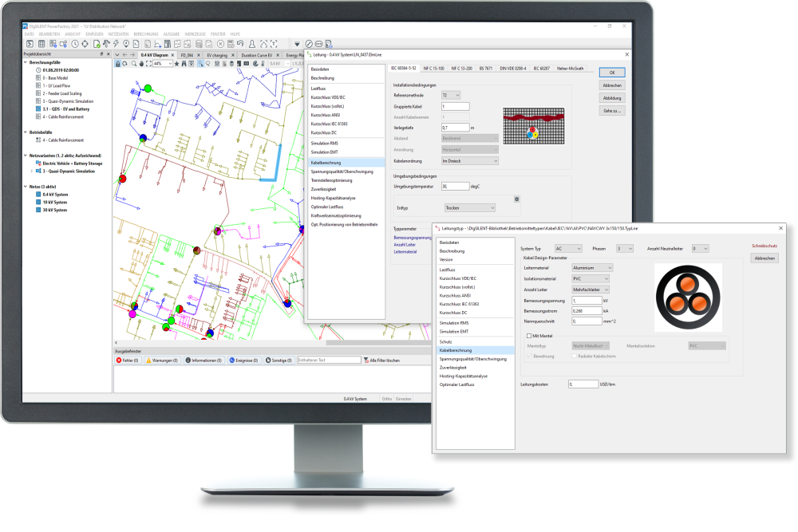Open the WERKZEUGE menu
The height and width of the screenshot is (532, 798).
(x=195, y=34)
